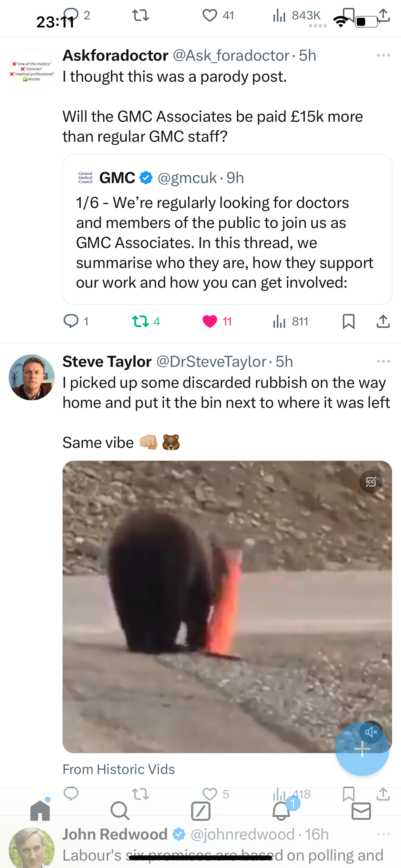Go to the Home tab

tap(40, 811)
